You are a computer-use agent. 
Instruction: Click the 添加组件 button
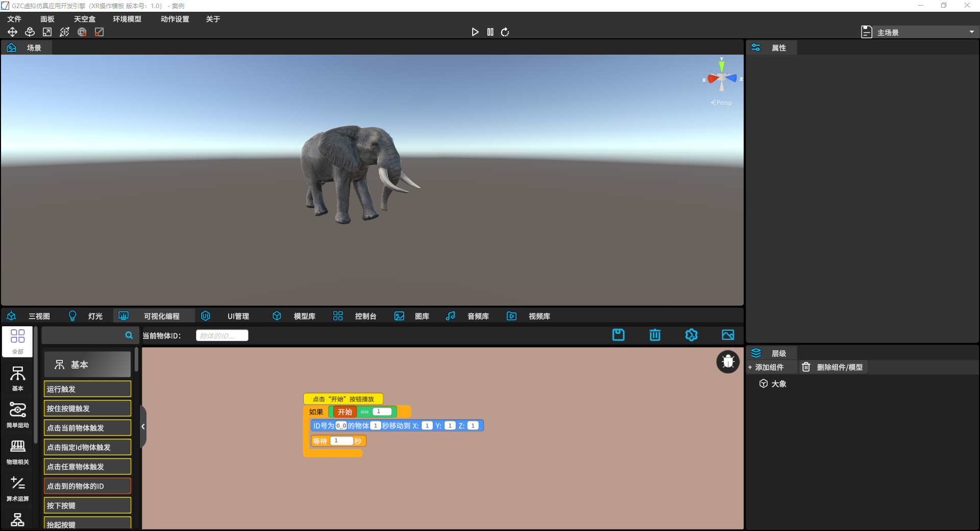767,367
